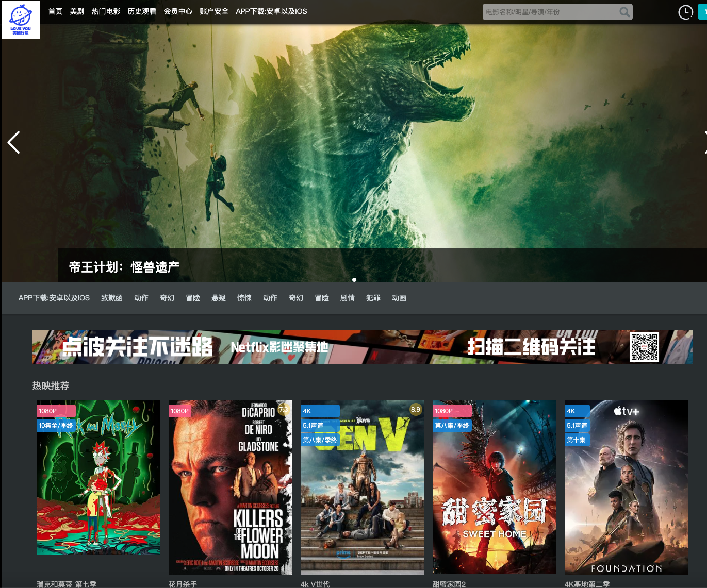Click the title 4K基地第二季

click(x=587, y=584)
